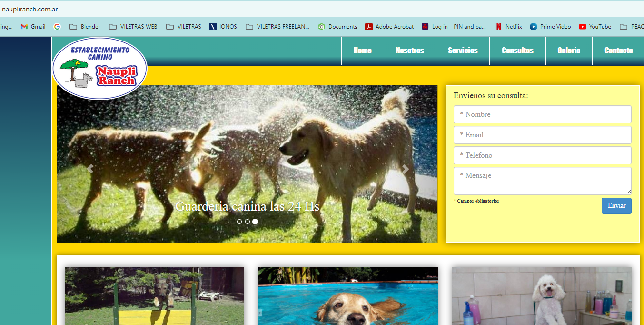This screenshot has width=644, height=325.
Task: Open the Adobe Acrobat bookmark
Action: [389, 27]
